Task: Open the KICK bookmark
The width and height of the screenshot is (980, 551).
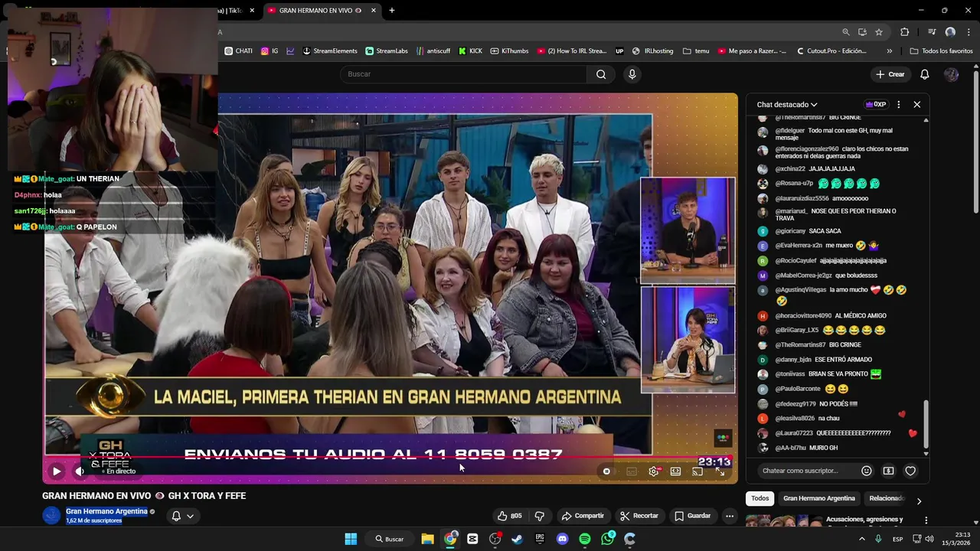Action: pyautogui.click(x=470, y=51)
